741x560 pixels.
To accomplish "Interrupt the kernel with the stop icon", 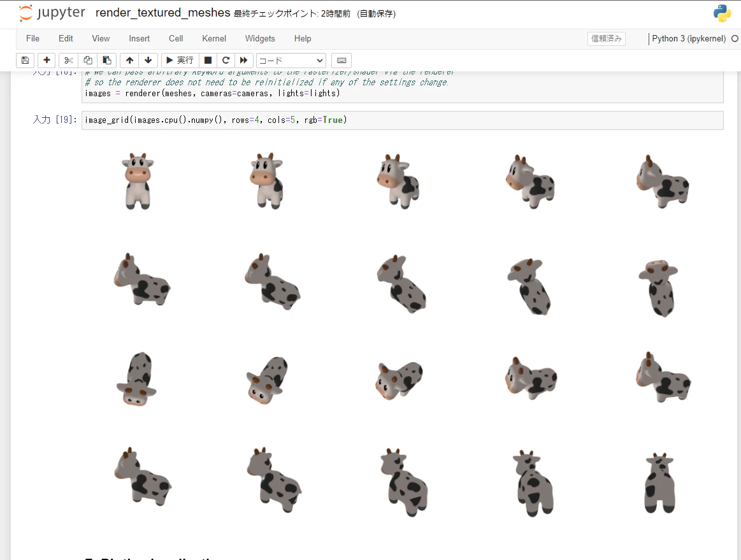I will [x=208, y=60].
